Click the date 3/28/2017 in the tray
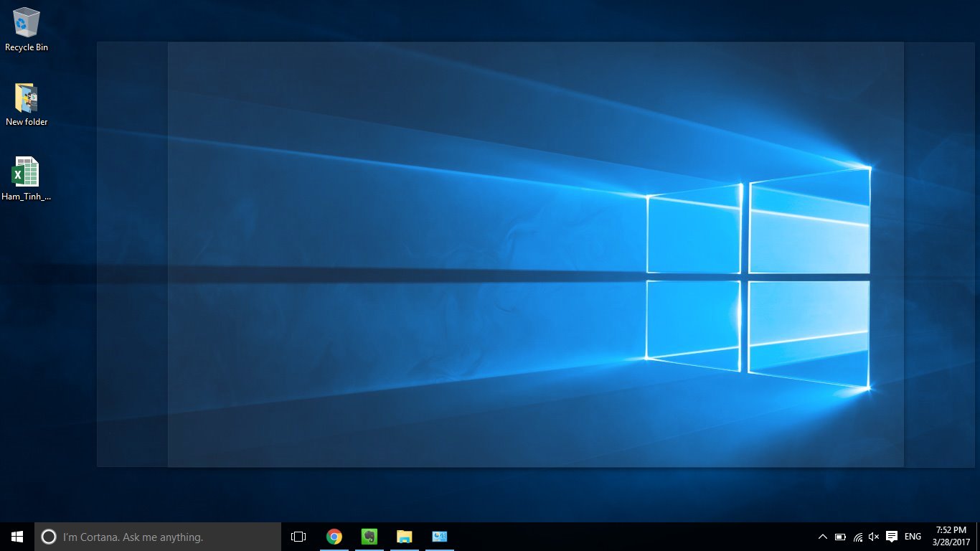 pos(948,542)
